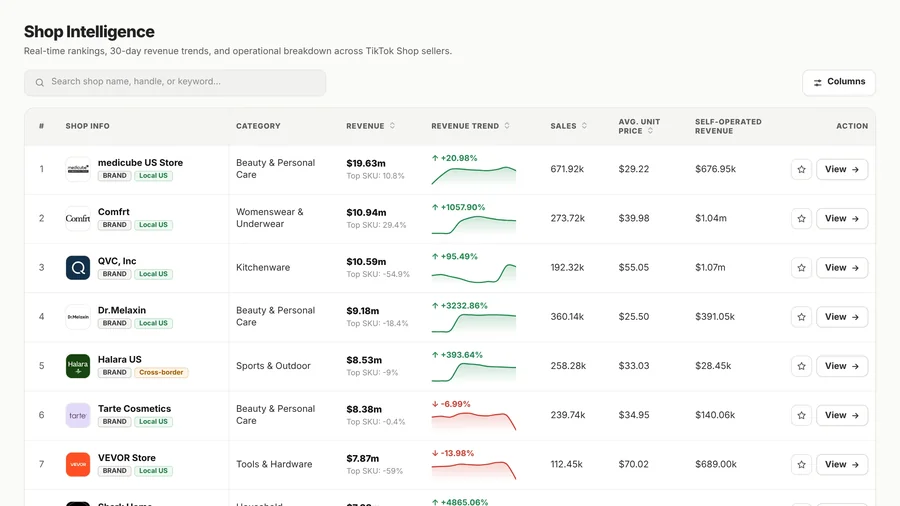View medicube US Store details

pyautogui.click(x=842, y=169)
